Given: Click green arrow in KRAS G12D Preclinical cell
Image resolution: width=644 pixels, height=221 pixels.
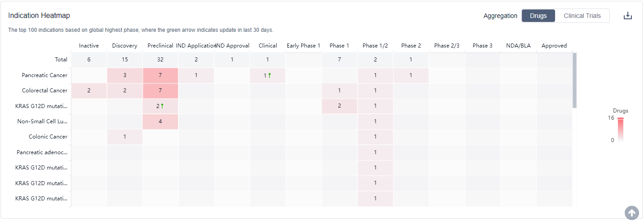Looking at the screenshot, I should coord(162,106).
